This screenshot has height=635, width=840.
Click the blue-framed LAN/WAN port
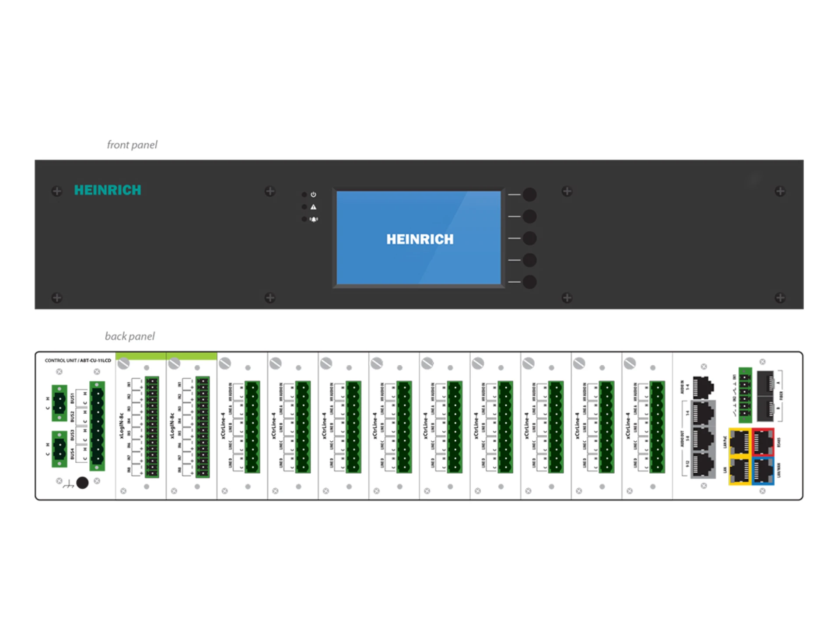coord(763,471)
